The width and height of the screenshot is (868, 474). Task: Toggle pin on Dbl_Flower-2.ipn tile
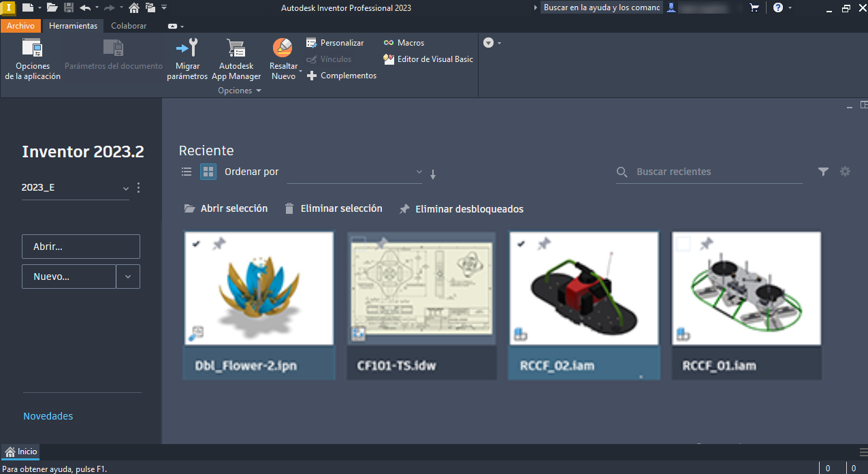(x=219, y=243)
